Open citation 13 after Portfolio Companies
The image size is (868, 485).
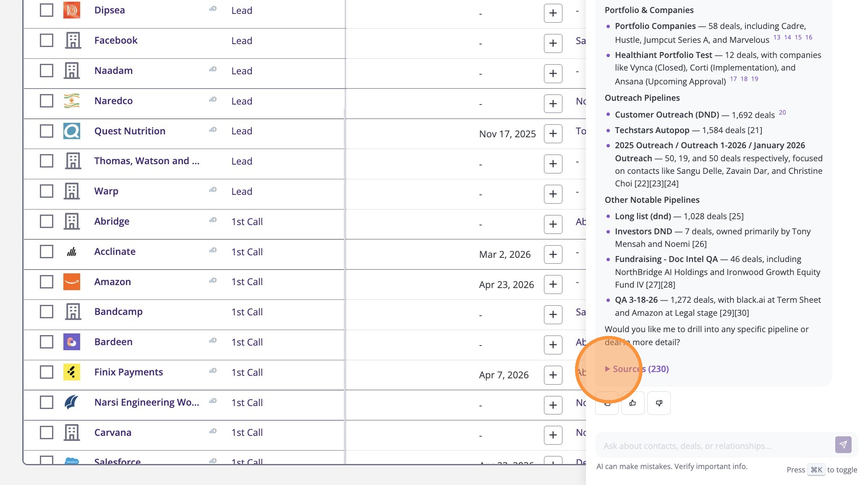776,37
